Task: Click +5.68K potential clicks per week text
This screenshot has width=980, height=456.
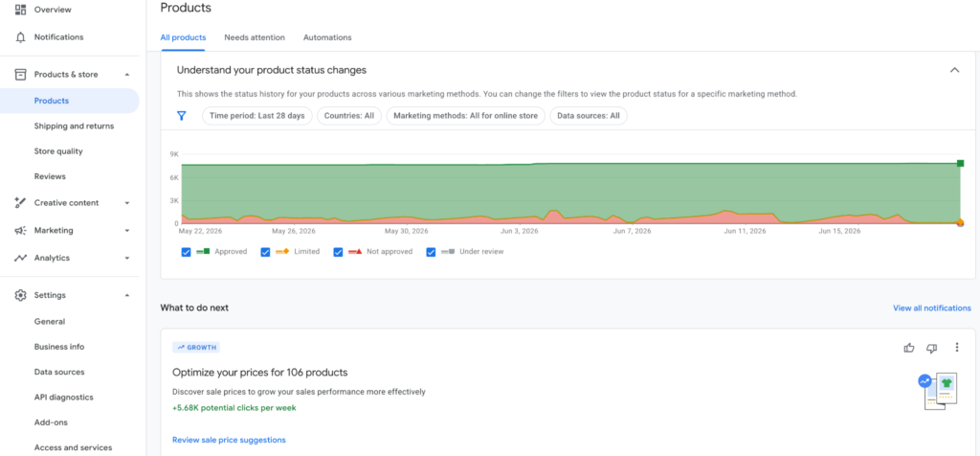Action: (x=234, y=408)
